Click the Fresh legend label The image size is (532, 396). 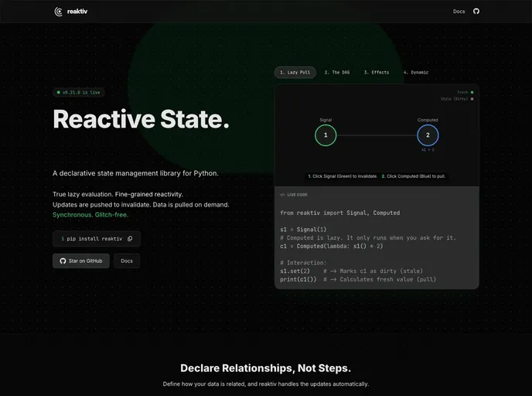coord(462,92)
